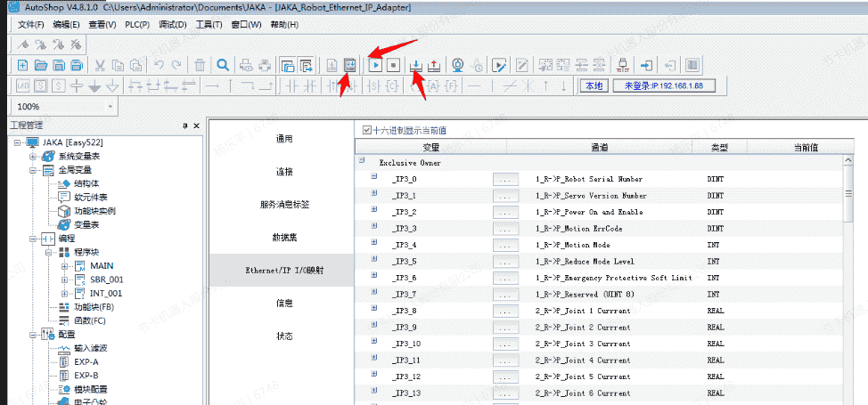Expand the _IP3_0 variable row
Screen dimensions: 868x405
[x=374, y=178]
